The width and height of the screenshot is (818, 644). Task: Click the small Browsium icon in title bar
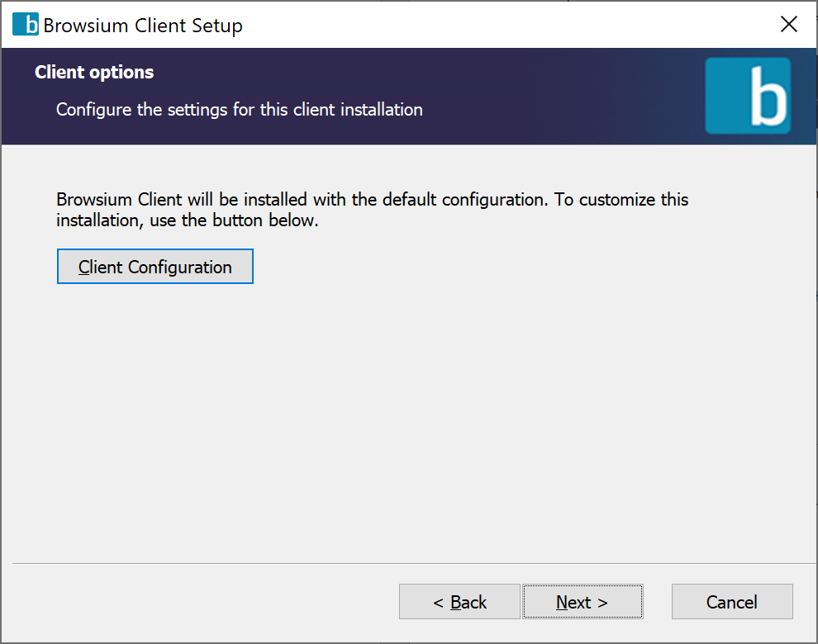coord(26,25)
